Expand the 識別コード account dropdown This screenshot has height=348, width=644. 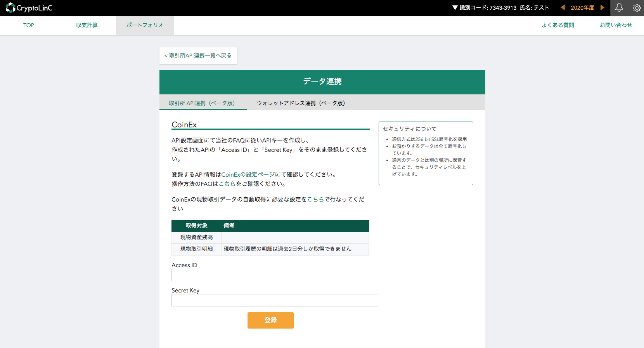[500, 8]
